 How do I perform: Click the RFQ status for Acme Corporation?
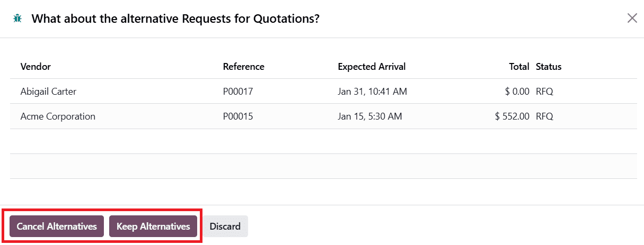coord(544,116)
